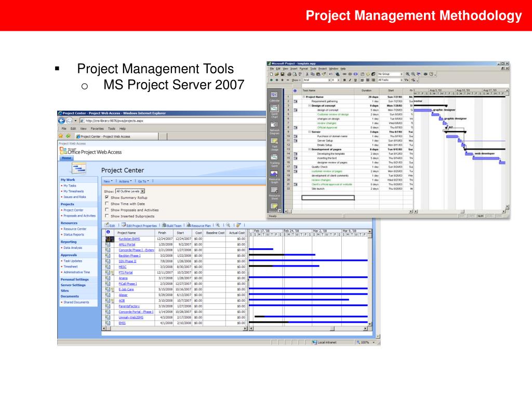532x399 pixels.
Task: Open the Resource Center link
Action: (75, 229)
